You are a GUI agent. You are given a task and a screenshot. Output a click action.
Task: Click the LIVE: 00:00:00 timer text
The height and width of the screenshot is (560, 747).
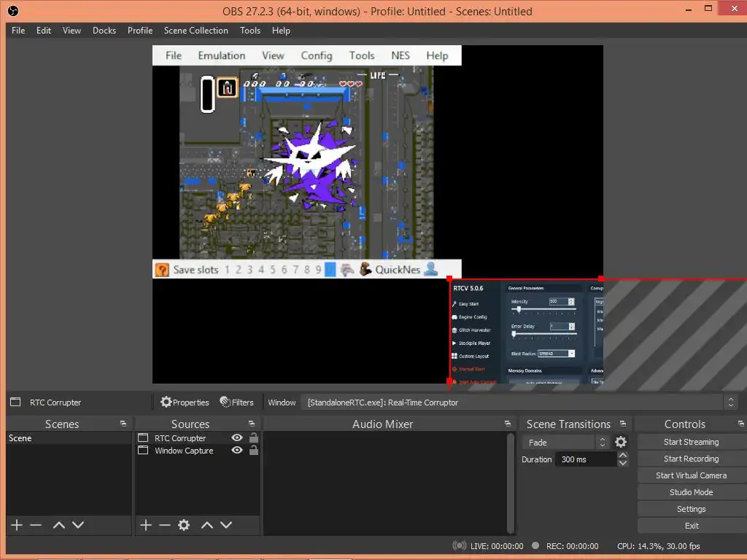497,546
